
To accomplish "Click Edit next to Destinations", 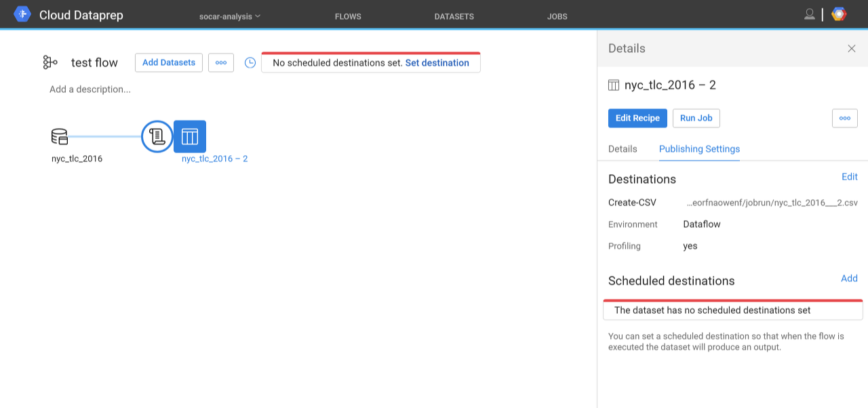I will point(850,176).
